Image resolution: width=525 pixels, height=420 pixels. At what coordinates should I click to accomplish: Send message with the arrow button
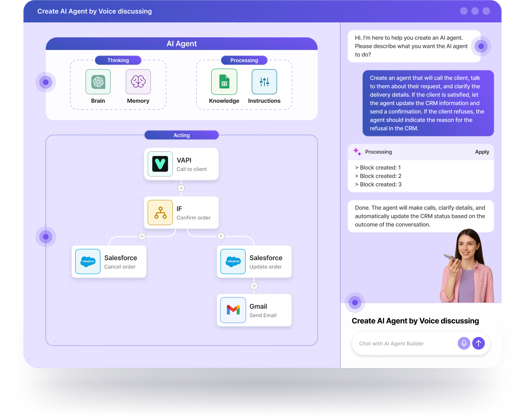tap(479, 343)
